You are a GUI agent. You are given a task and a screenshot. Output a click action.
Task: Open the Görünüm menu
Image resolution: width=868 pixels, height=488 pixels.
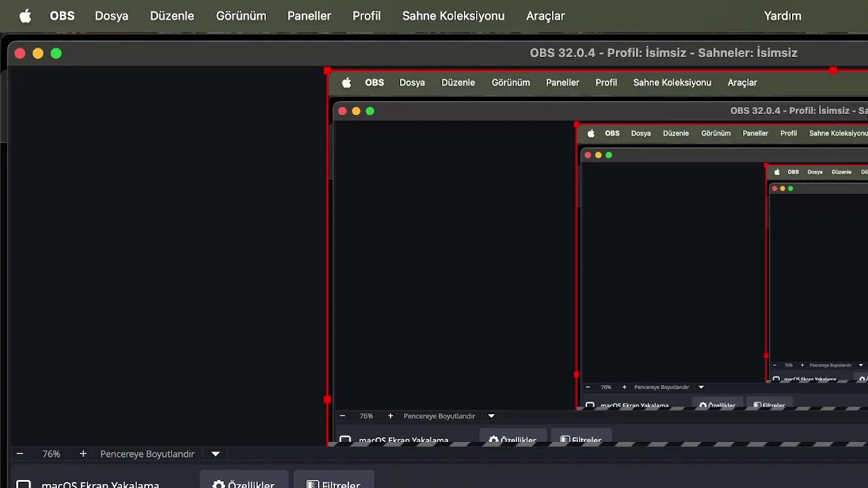pos(241,16)
